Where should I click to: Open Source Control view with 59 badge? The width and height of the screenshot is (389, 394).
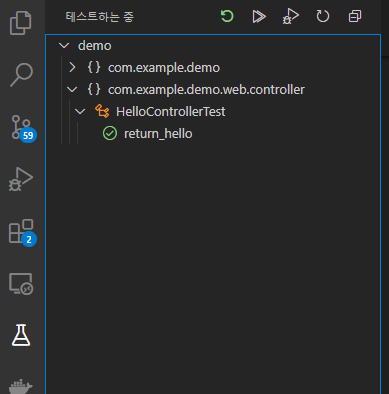(x=23, y=128)
